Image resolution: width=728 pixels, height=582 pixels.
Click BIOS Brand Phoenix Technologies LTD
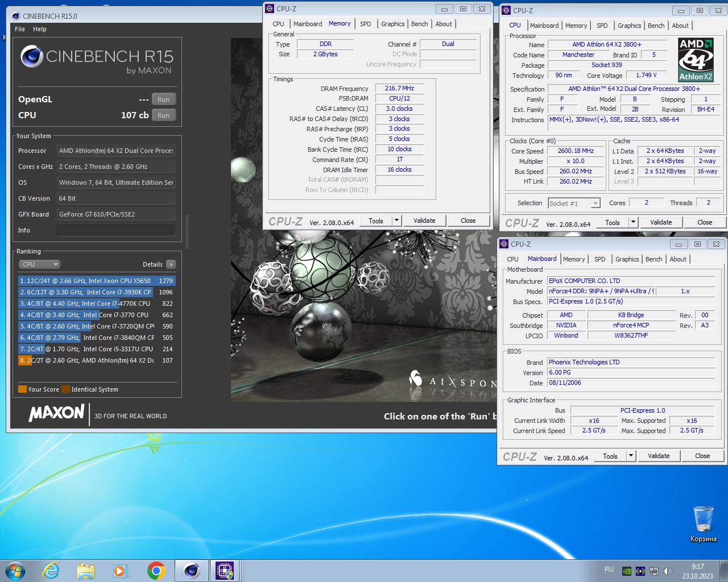click(631, 362)
